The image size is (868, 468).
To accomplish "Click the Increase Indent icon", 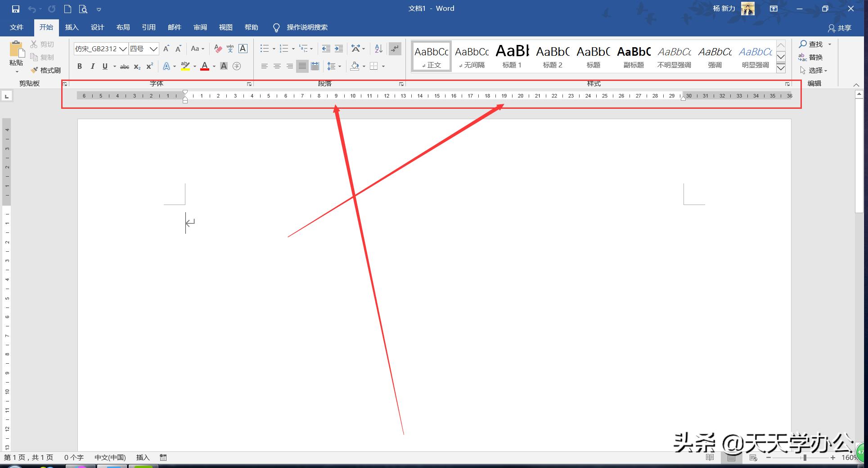I will click(x=339, y=49).
